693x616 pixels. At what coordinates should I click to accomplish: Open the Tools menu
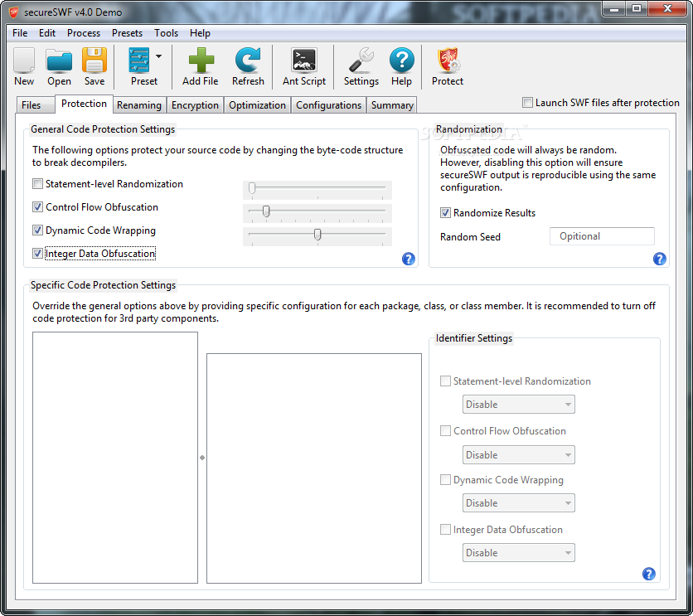click(x=166, y=33)
